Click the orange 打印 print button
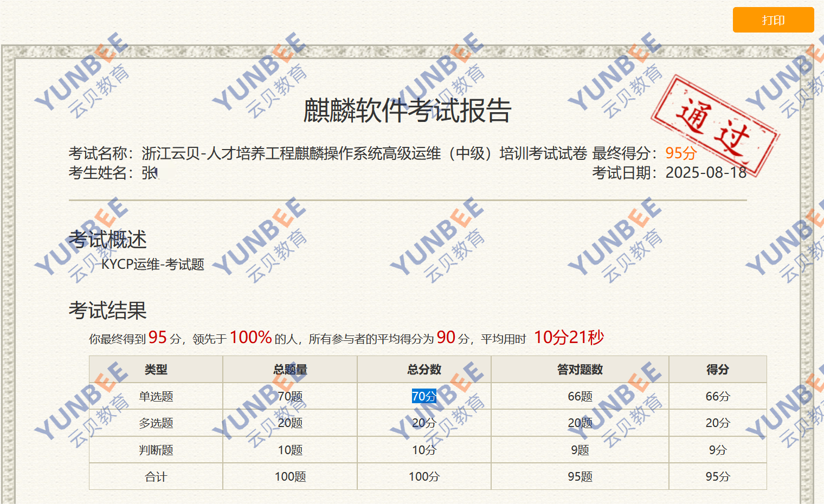824x504 pixels. (x=773, y=20)
